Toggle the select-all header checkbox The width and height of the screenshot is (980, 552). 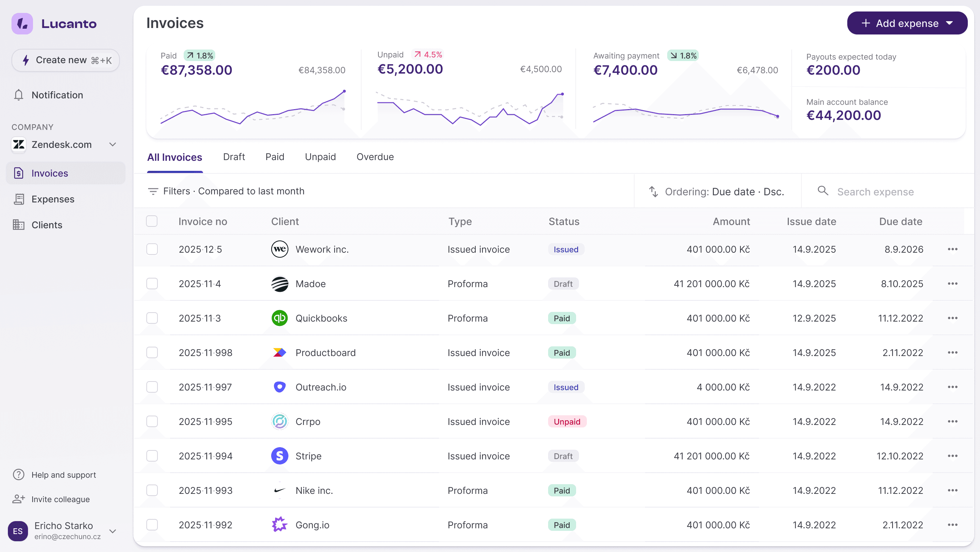coord(152,221)
